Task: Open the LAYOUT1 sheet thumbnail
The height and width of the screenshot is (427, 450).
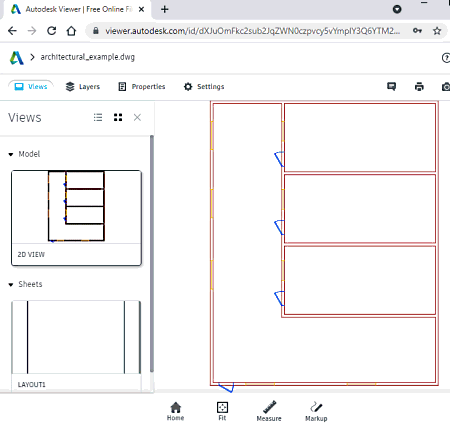Action: coord(76,345)
